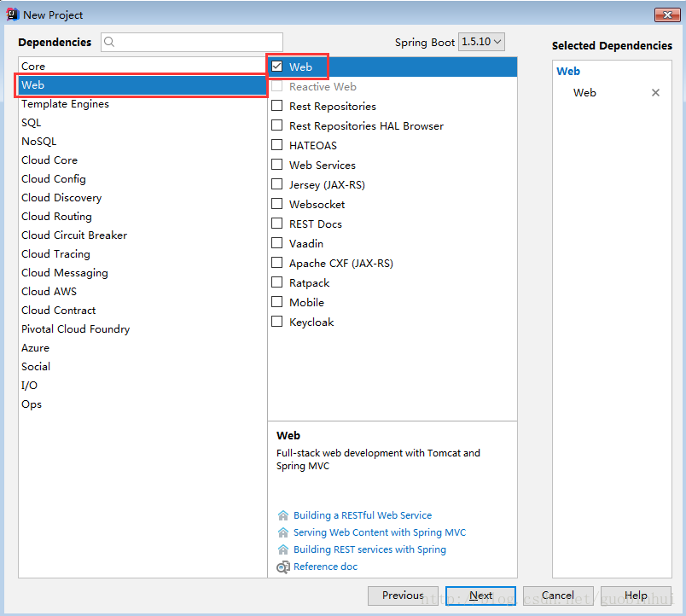686x616 pixels.
Task: Tick the HATEOAS checkbox
Action: 277,145
